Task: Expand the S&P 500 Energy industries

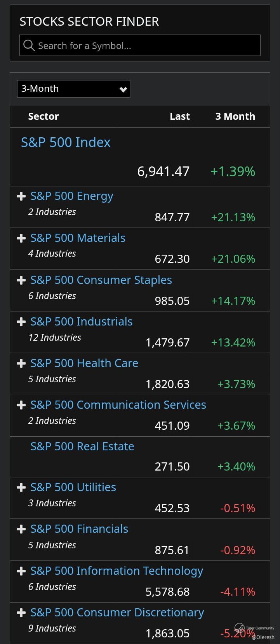Action: pos(21,196)
